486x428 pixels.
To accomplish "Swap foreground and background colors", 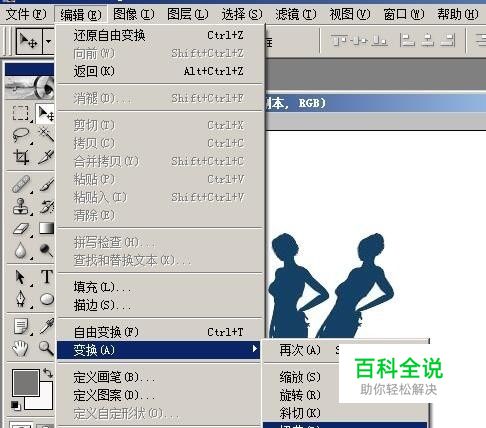I will coord(48,372).
